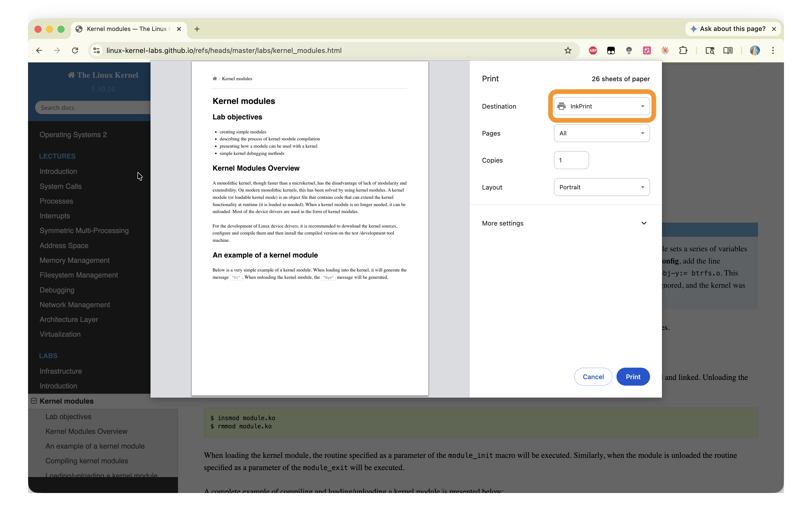Go to Lab objectives subsection
This screenshot has width=812, height=530.
click(68, 417)
